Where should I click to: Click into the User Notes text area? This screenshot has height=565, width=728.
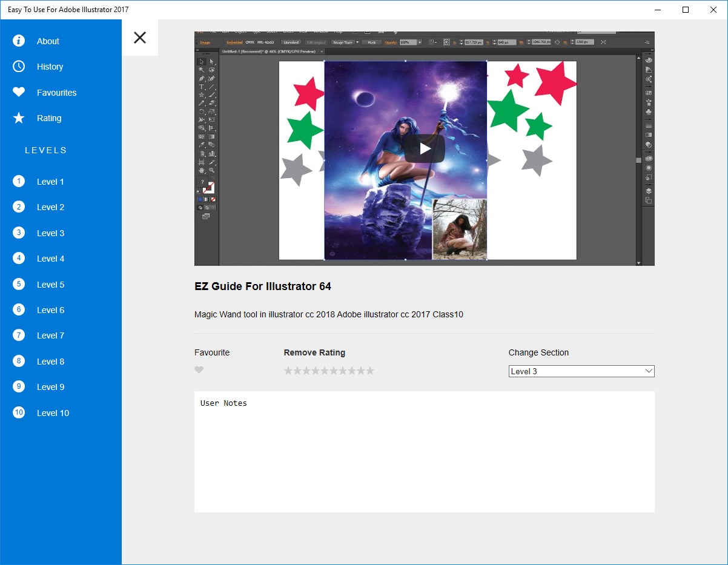pyautogui.click(x=425, y=452)
